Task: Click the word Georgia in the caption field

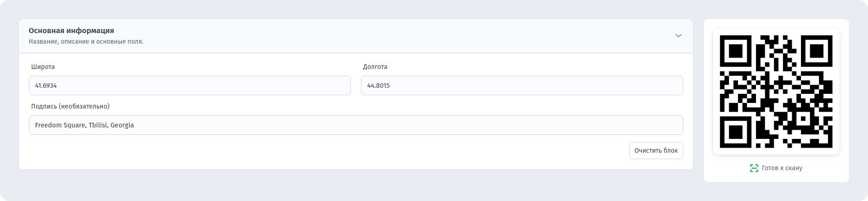Action: click(122, 125)
